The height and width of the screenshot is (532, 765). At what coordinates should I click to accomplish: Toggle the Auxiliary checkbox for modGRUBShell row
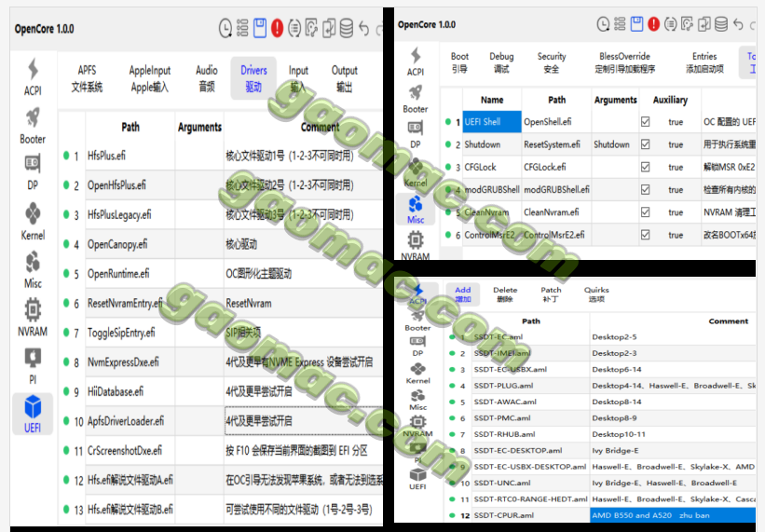646,190
